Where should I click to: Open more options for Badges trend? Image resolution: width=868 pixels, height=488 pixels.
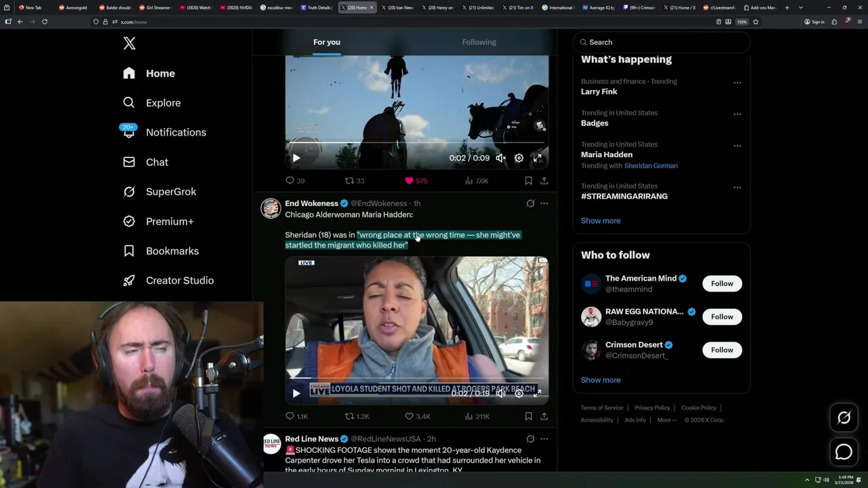pyautogui.click(x=737, y=114)
